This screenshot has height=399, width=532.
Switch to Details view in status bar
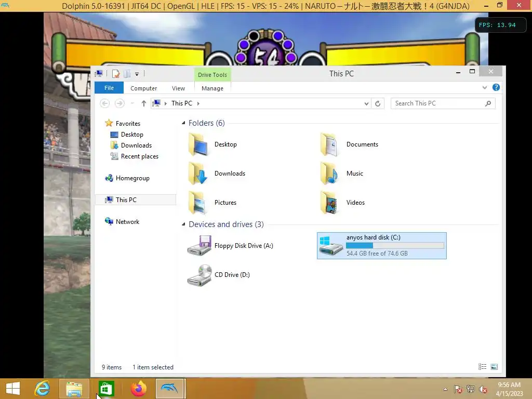483,367
